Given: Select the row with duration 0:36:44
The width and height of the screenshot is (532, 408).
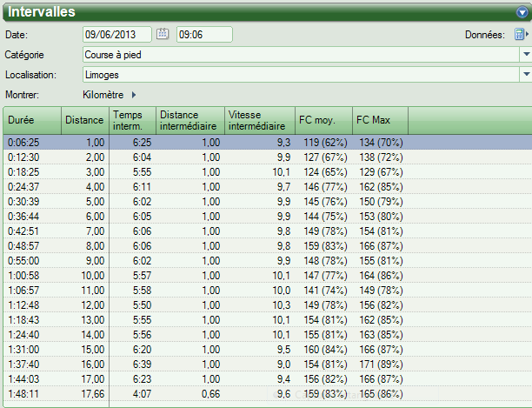Looking at the screenshot, I should (268, 217).
